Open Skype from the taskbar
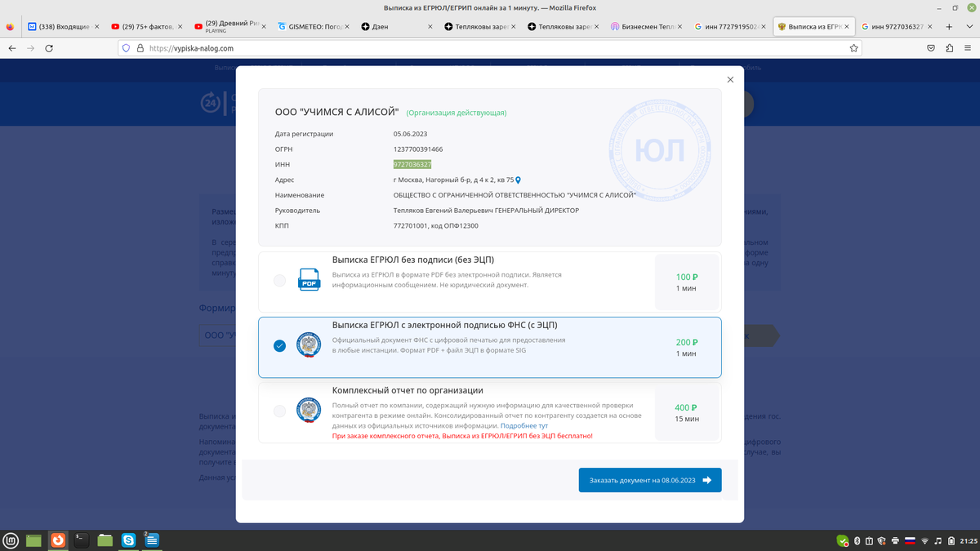The image size is (980, 551). pyautogui.click(x=128, y=540)
